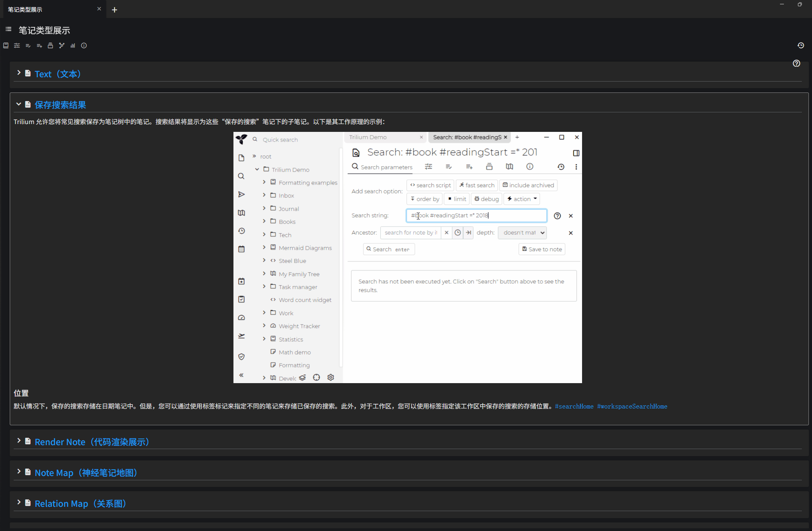Open Basic Properties sliders icon
The width and height of the screenshot is (812, 531).
point(17,46)
